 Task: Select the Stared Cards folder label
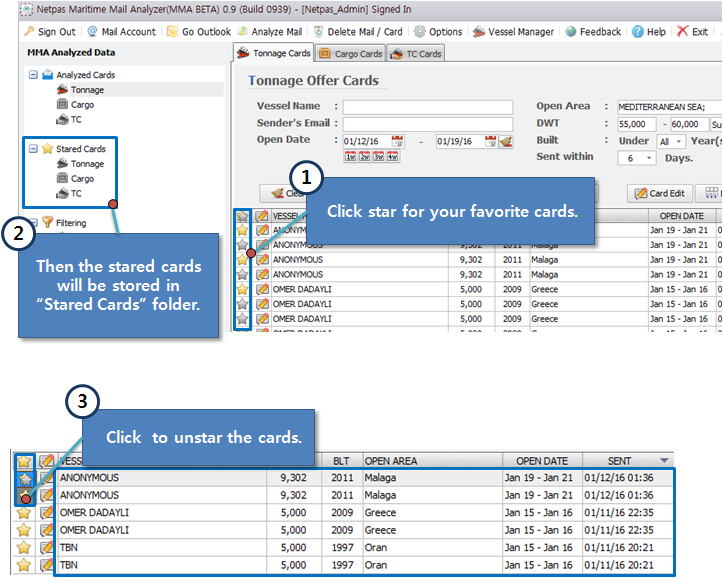[x=81, y=149]
